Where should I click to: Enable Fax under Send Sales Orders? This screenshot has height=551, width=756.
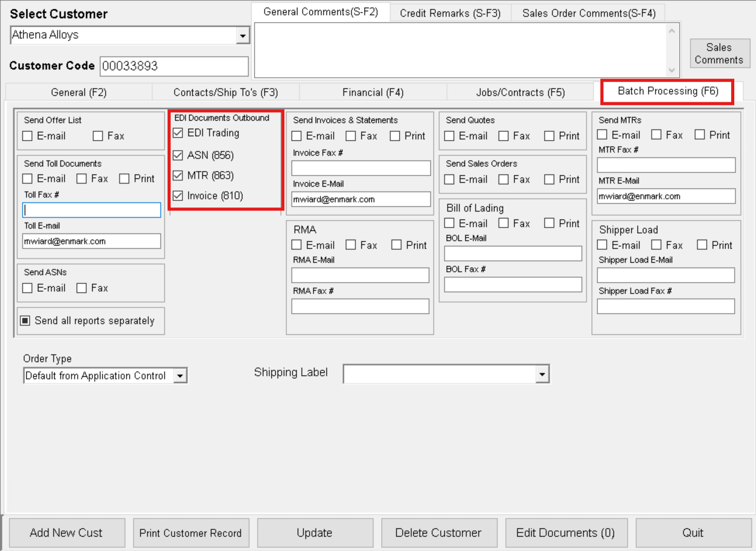[x=503, y=180]
